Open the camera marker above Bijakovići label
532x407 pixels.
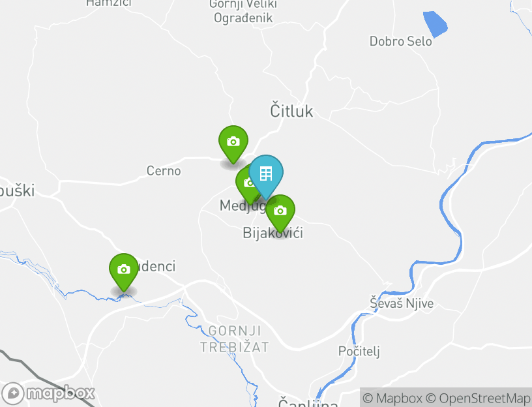280,213
